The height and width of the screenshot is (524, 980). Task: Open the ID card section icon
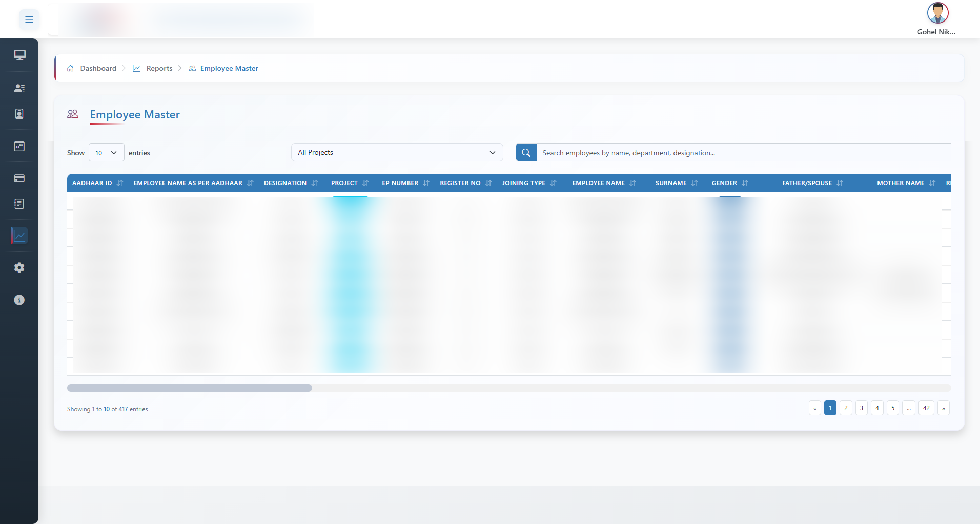pyautogui.click(x=19, y=114)
